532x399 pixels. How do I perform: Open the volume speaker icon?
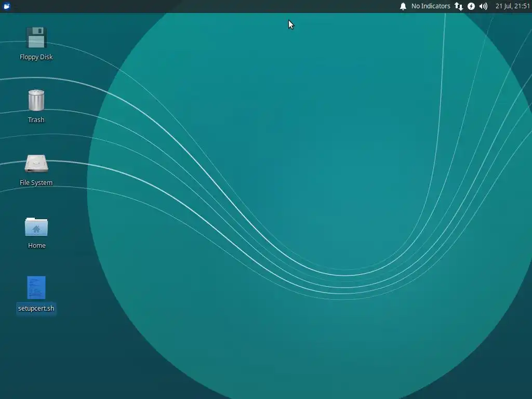click(x=483, y=6)
